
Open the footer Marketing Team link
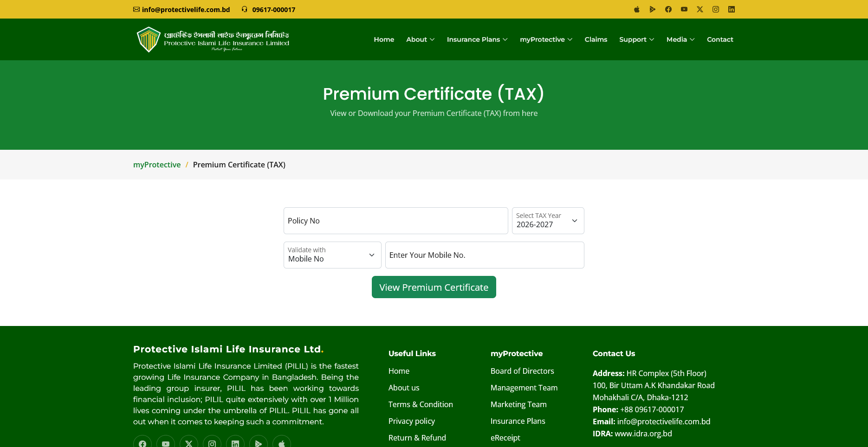518,404
